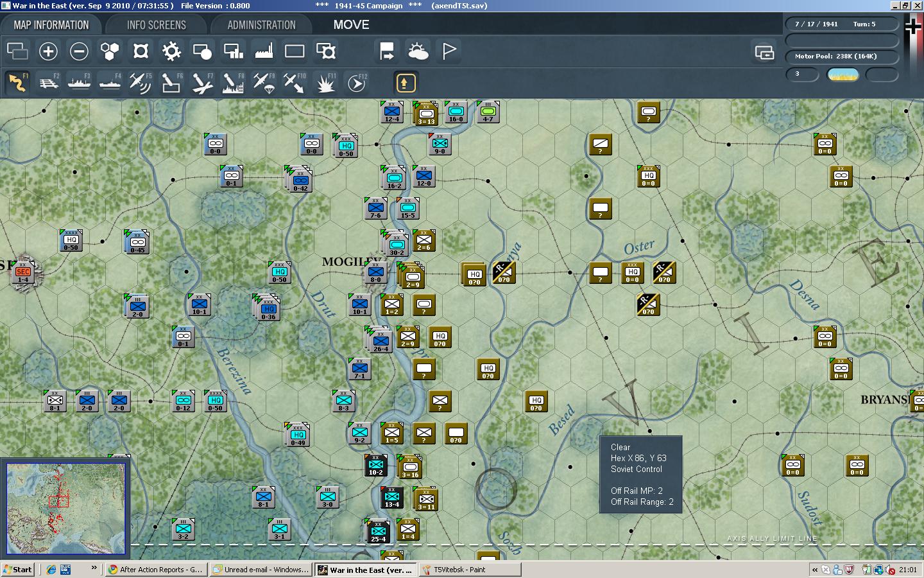924x578 pixels.
Task: Select the 13-4 black unit counter
Action: click(x=392, y=497)
